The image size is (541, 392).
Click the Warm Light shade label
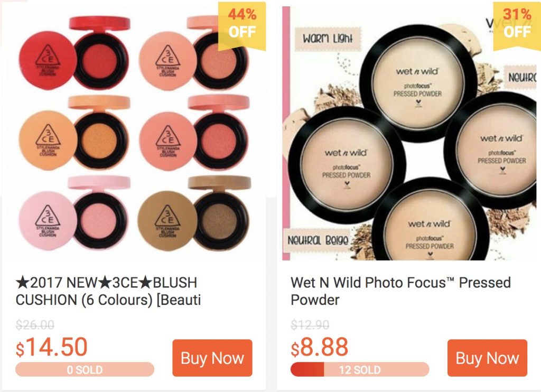click(x=328, y=39)
